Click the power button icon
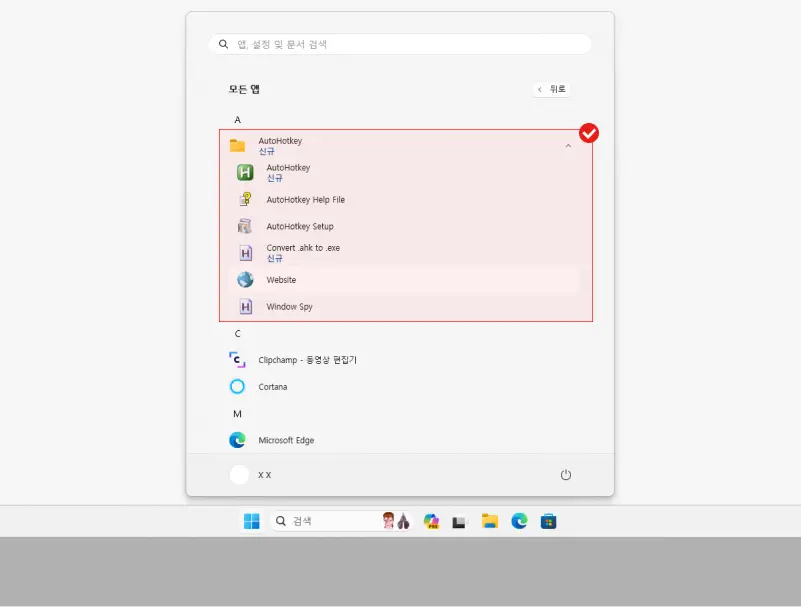 566,475
